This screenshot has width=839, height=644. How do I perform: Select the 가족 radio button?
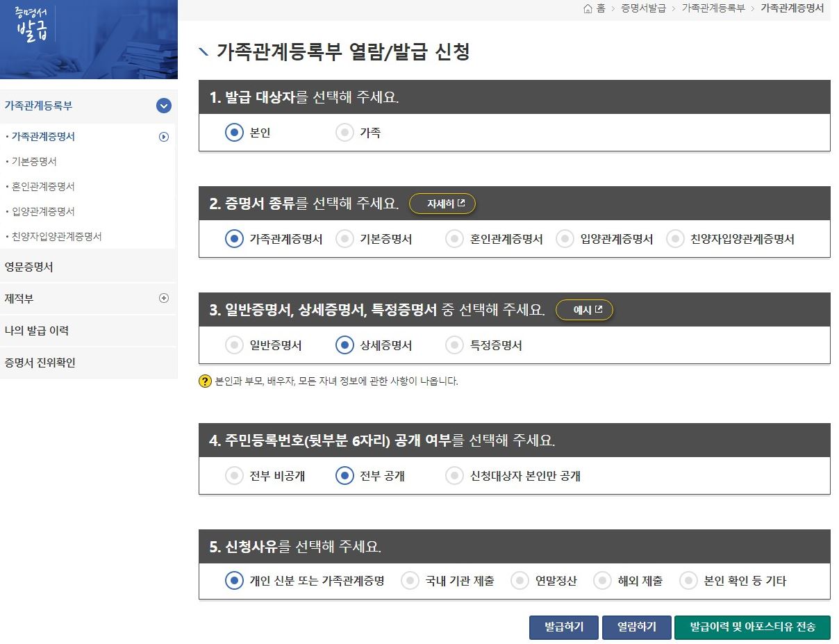click(x=344, y=133)
